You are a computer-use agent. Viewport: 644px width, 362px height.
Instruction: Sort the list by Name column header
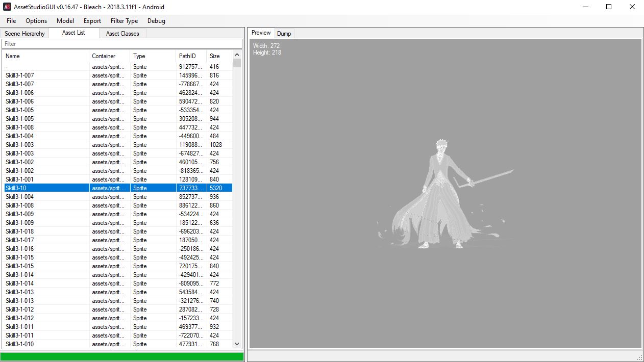[46, 56]
